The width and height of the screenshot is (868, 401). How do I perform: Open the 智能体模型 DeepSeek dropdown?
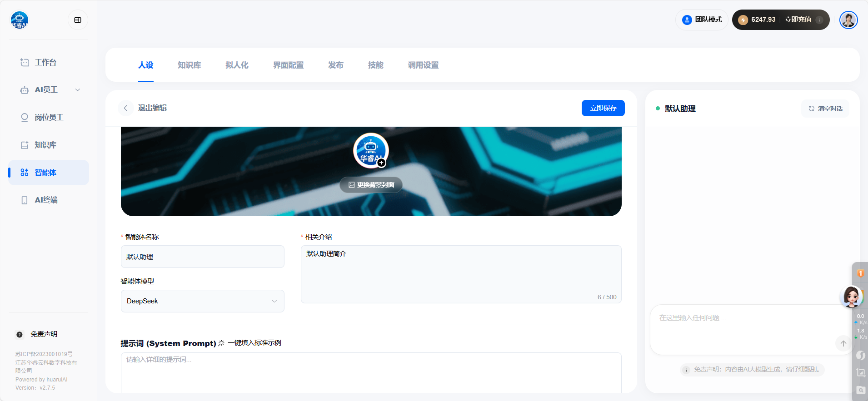202,301
